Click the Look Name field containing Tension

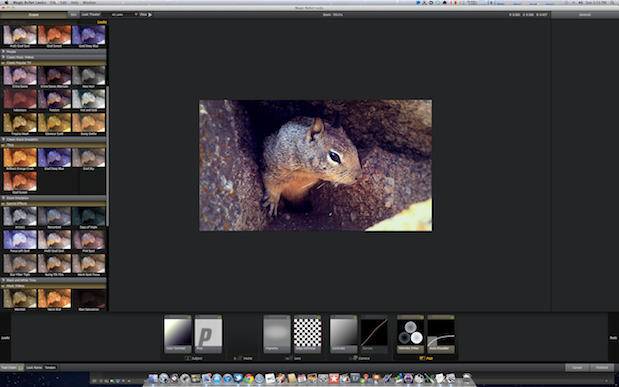(x=51, y=367)
